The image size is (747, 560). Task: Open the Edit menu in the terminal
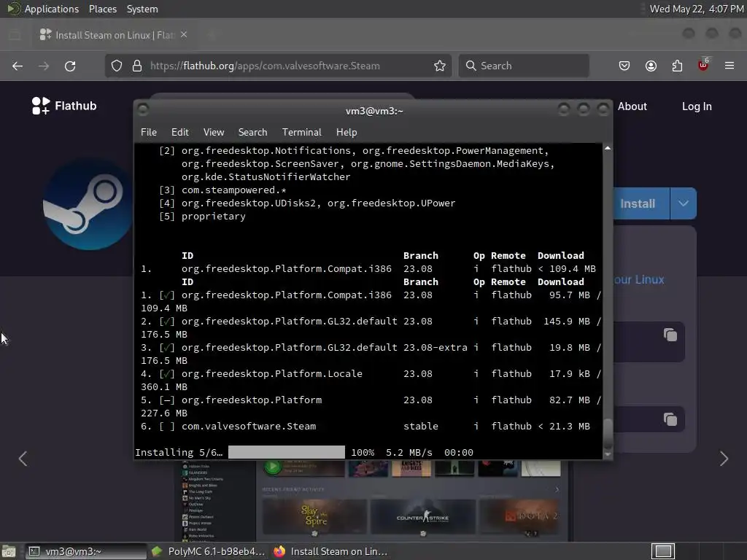click(x=180, y=133)
